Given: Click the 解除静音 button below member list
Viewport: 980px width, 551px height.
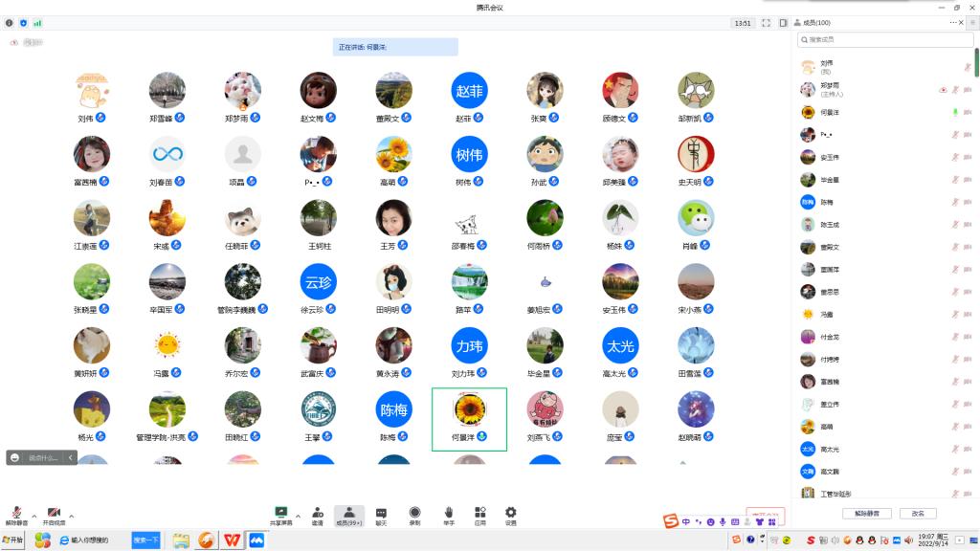Looking at the screenshot, I should click(867, 513).
